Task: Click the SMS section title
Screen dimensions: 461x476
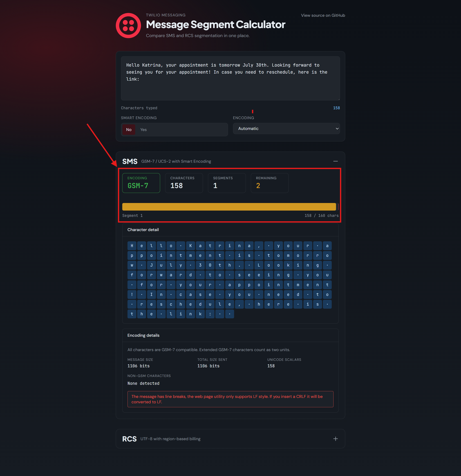Action: pyautogui.click(x=130, y=161)
